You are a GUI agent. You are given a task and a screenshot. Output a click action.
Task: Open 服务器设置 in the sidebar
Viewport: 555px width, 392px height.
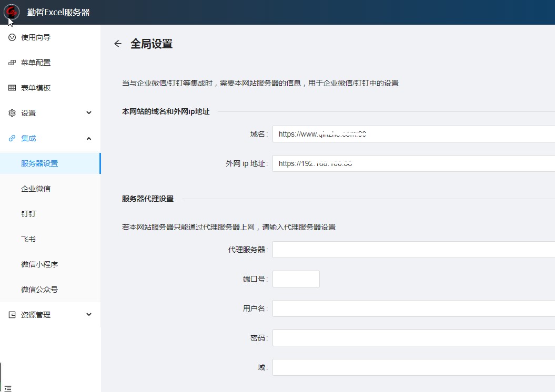(39, 163)
